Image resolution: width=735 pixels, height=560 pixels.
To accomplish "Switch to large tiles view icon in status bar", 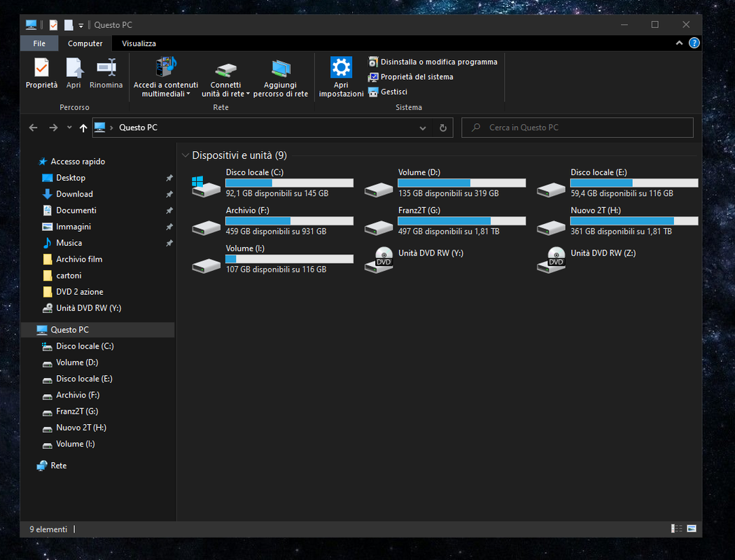I will tap(692, 528).
